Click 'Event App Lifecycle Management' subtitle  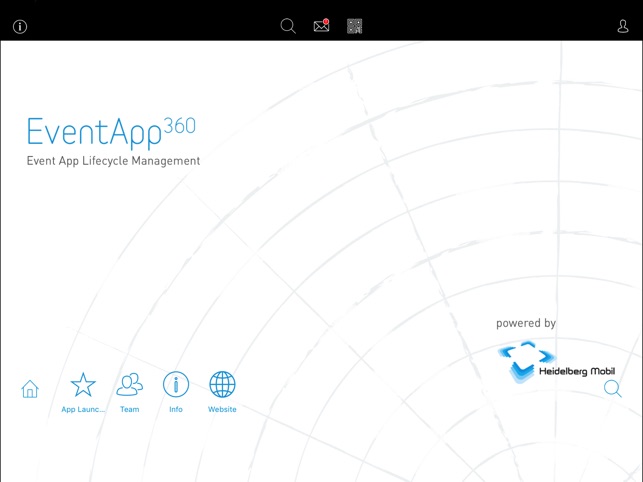click(x=113, y=161)
